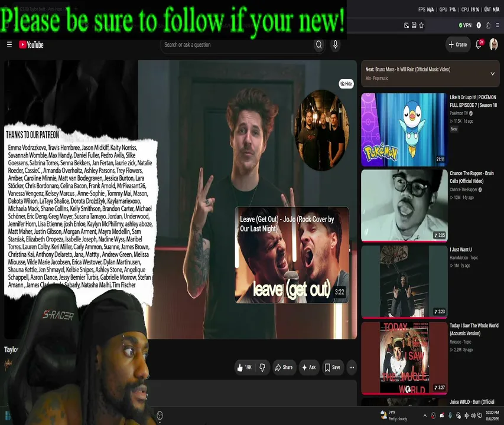This screenshot has width=504, height=425.
Task: Open the Pokémon Like It Or Lup It thumbnail
Action: (x=404, y=130)
